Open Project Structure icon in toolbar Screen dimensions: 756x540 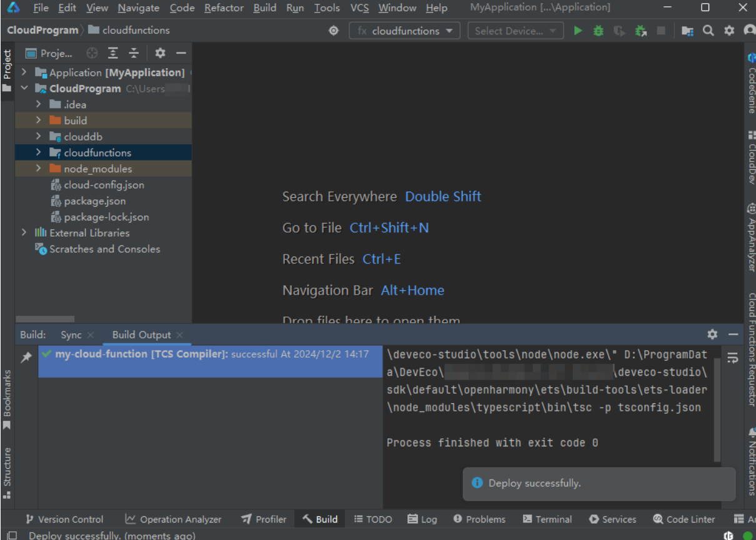[687, 31]
